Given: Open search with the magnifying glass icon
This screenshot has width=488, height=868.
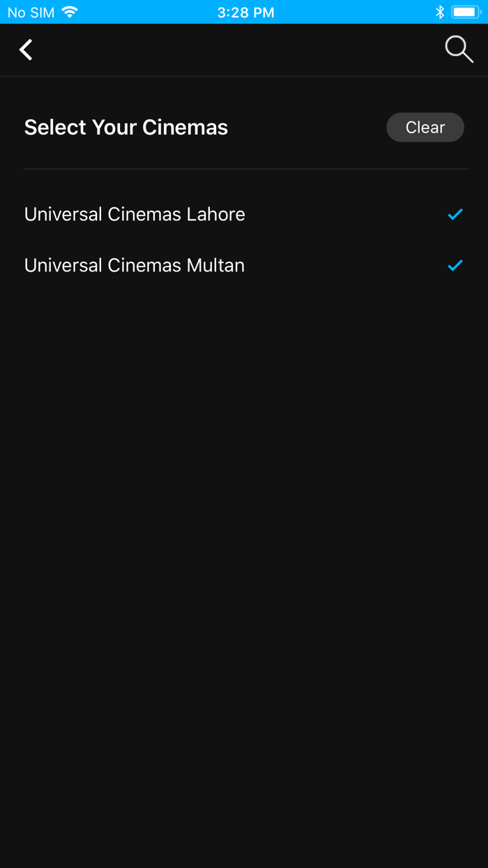Looking at the screenshot, I should [x=459, y=50].
